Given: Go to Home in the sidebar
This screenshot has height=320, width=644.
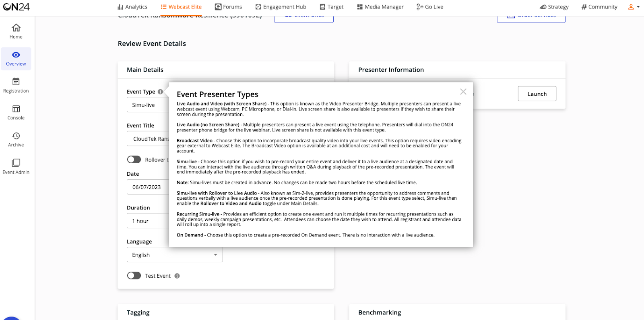Looking at the screenshot, I should click(x=16, y=31).
